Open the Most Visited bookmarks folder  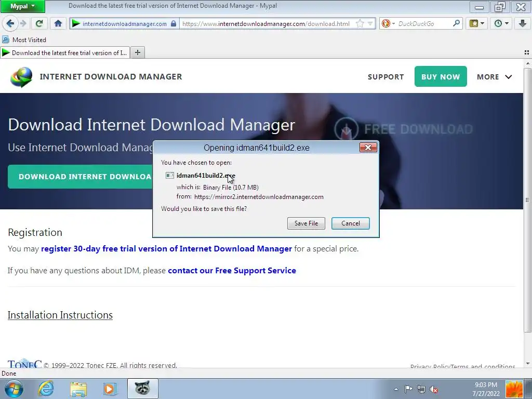24,39
